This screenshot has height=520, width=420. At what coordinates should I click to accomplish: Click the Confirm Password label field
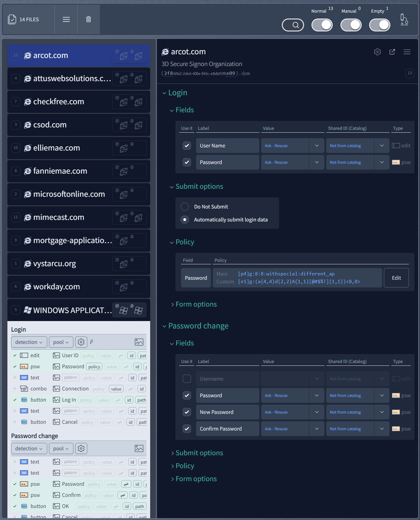(x=228, y=429)
